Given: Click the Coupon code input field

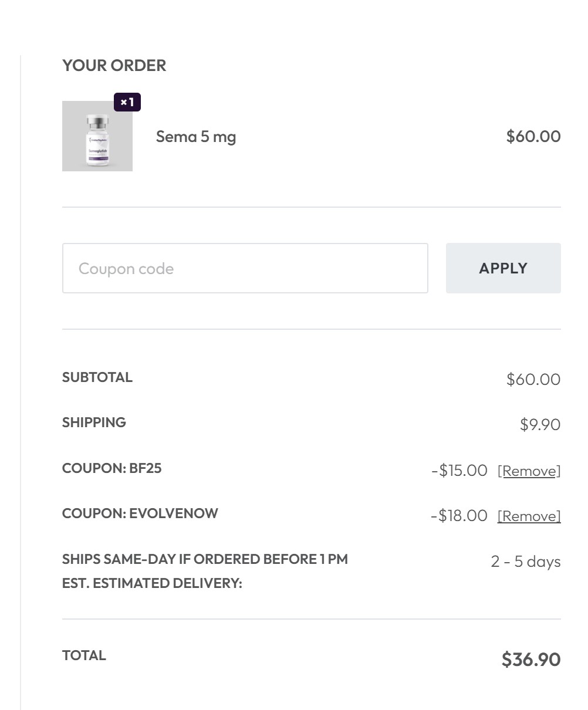Looking at the screenshot, I should pyautogui.click(x=245, y=268).
